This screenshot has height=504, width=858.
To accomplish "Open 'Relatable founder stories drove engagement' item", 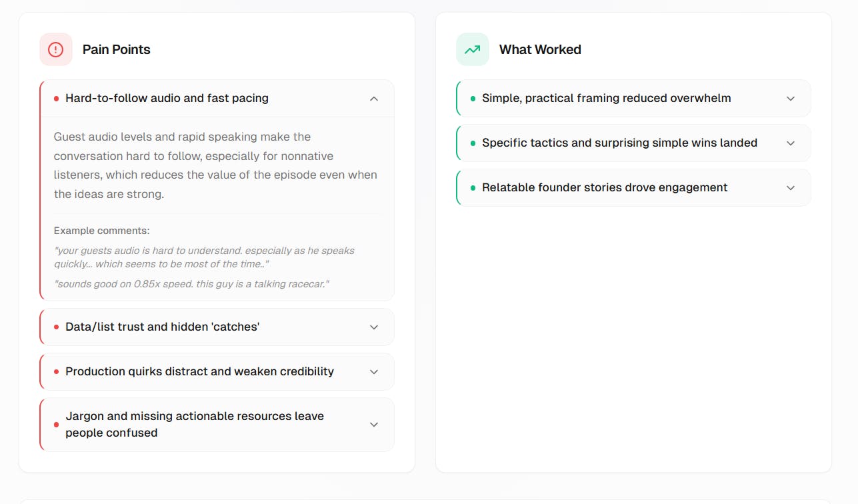I will pyautogui.click(x=605, y=188).
